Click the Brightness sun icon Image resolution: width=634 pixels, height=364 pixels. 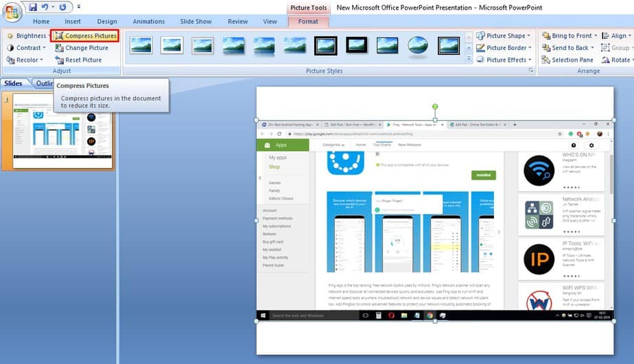10,36
